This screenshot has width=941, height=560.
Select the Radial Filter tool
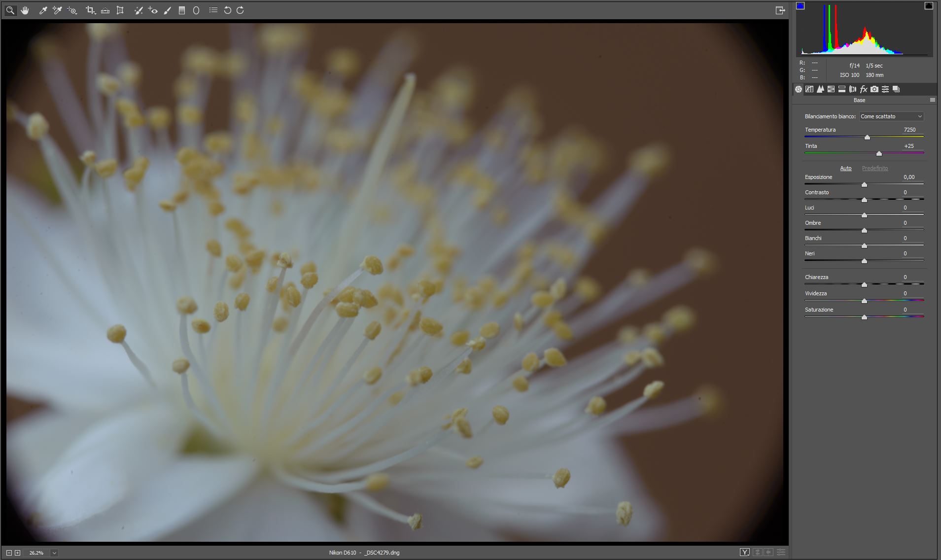tap(196, 10)
